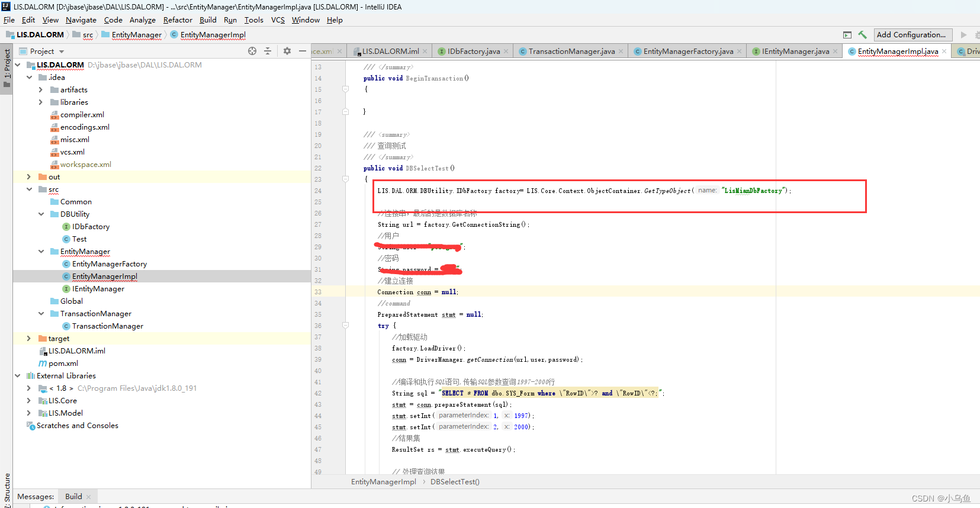Click the Run arrow icon in toolbar
This screenshot has height=508, width=980.
click(x=963, y=35)
